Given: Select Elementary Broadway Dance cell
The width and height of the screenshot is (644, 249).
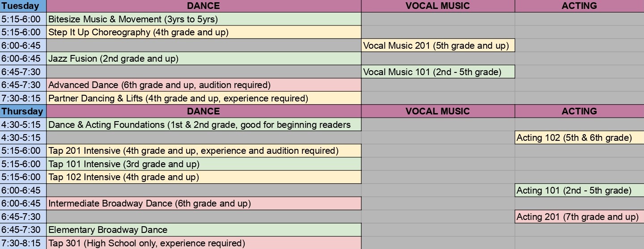Looking at the screenshot, I should point(204,230).
